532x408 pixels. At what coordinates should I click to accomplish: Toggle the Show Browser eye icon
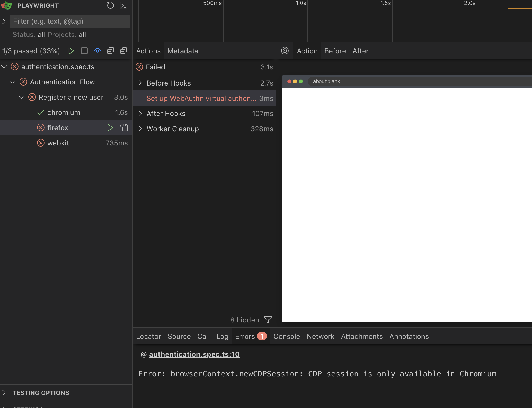coord(97,51)
